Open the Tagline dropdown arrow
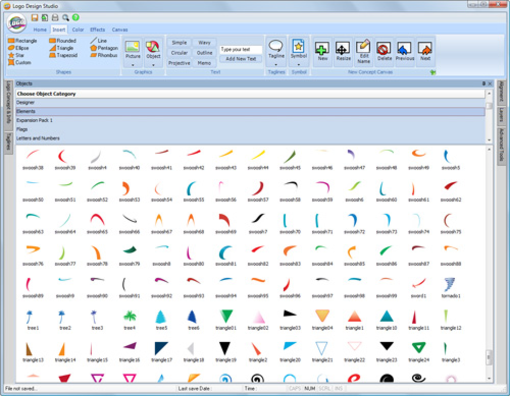The height and width of the screenshot is (396, 510). [x=276, y=64]
